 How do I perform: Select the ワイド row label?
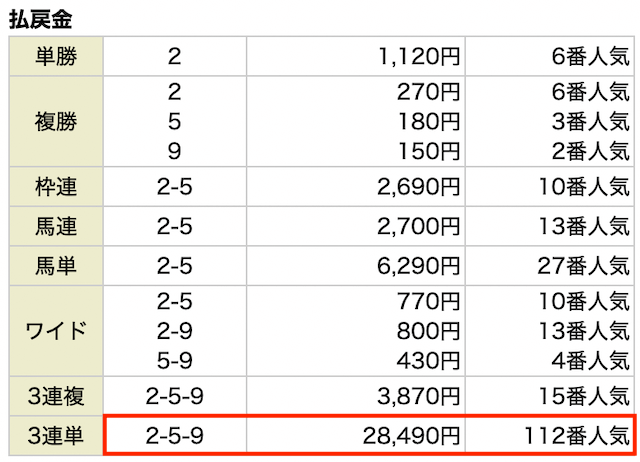[x=56, y=331]
